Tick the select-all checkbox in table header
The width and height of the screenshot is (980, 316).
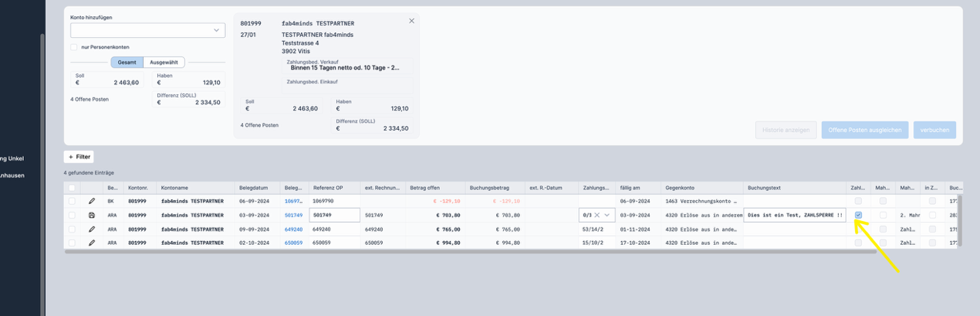[x=72, y=188]
